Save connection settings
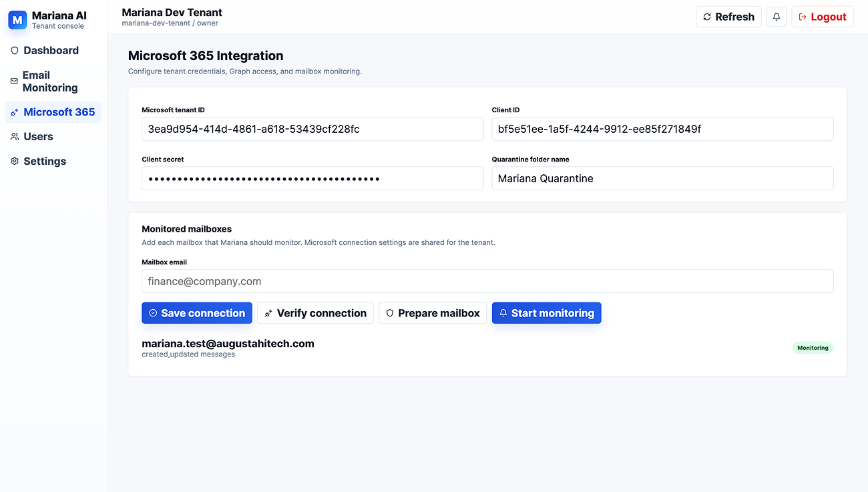Image resolution: width=868 pixels, height=492 pixels. tap(197, 313)
